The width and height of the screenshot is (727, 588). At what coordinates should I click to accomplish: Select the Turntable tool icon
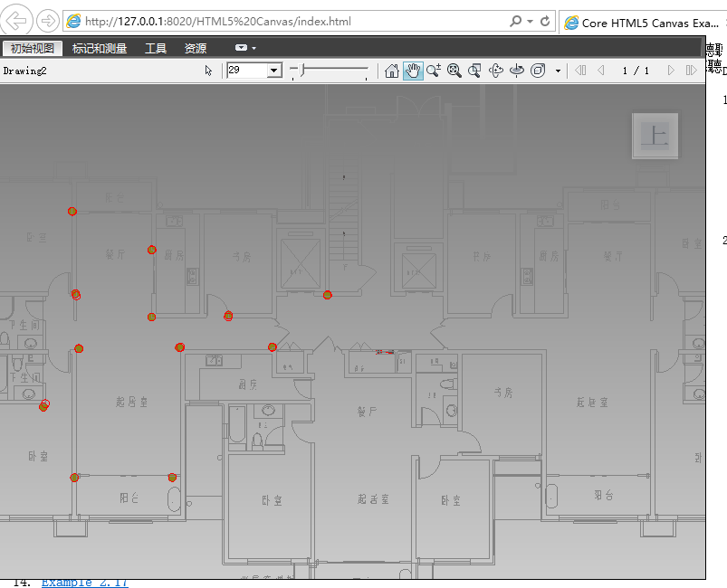(x=517, y=71)
